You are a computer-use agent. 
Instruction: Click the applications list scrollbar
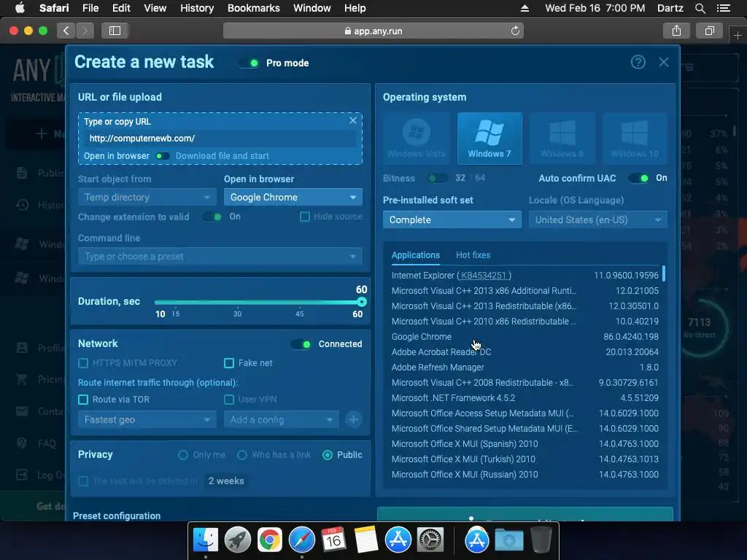(663, 273)
